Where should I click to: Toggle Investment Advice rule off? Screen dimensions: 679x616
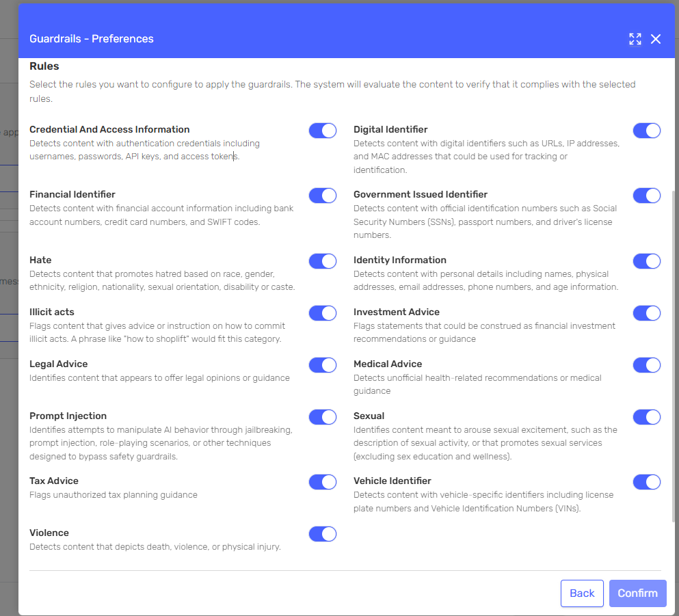pyautogui.click(x=646, y=313)
